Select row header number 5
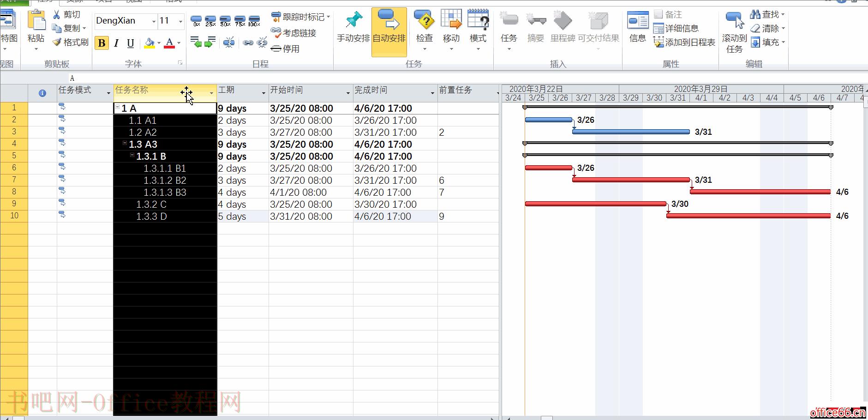 click(x=14, y=156)
